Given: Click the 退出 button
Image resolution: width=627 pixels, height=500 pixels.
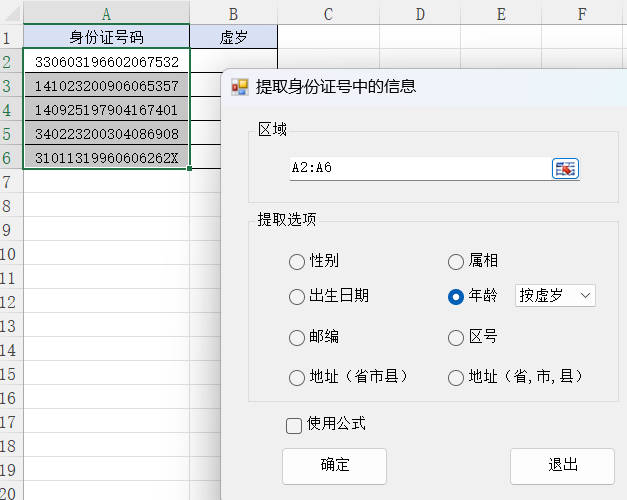Looking at the screenshot, I should tap(562, 466).
